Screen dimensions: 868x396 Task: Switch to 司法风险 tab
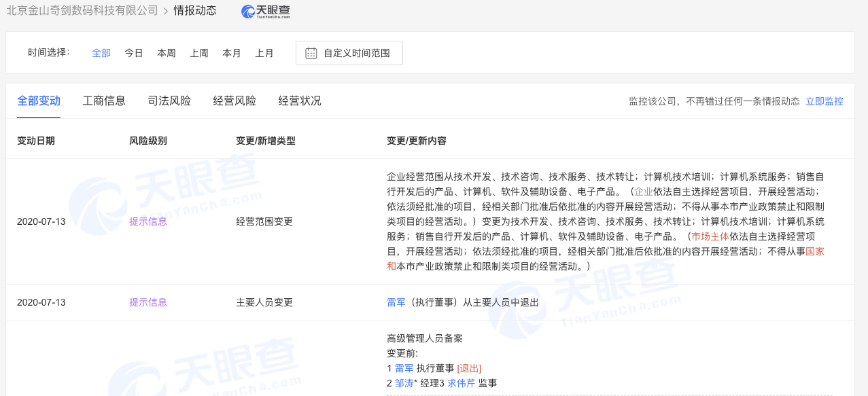pos(169,101)
